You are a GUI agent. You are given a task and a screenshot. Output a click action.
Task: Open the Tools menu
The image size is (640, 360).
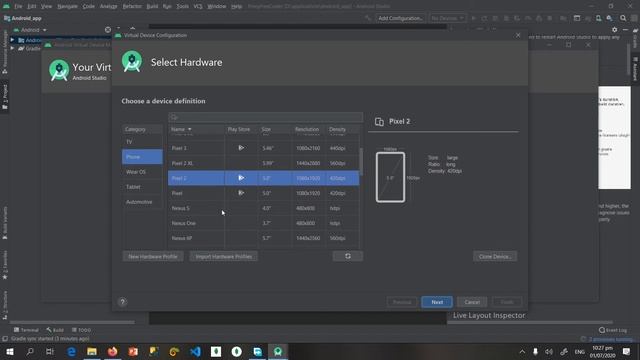click(182, 6)
